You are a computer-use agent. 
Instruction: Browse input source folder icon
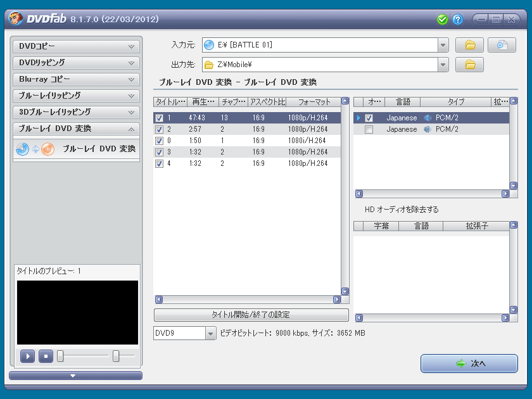[x=469, y=45]
